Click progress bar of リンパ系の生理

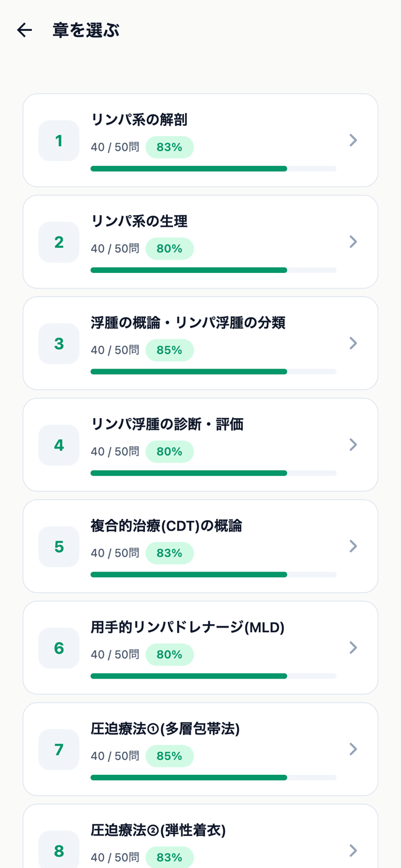(213, 270)
